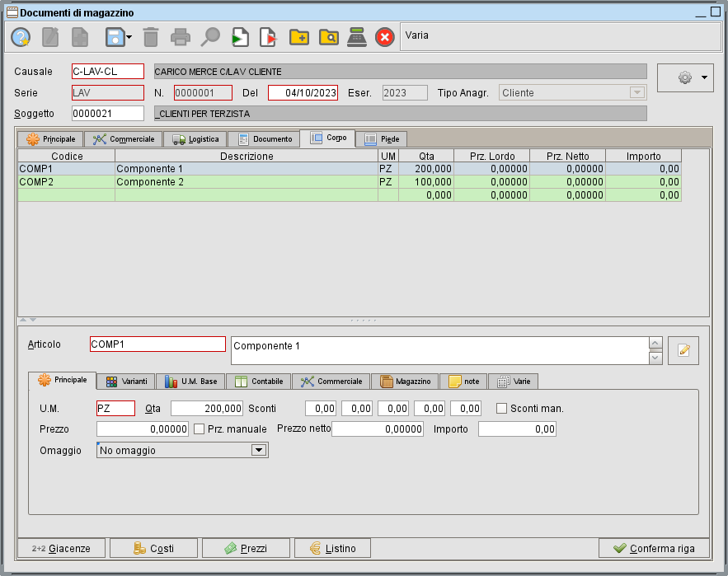Click the trash delete icon
The width and height of the screenshot is (728, 576).
tap(150, 37)
